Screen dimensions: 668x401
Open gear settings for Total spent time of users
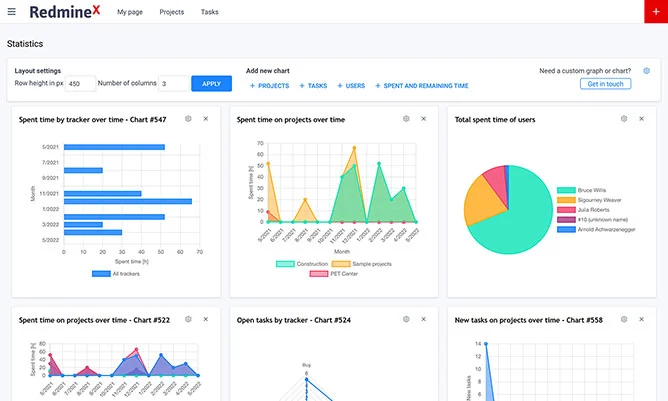pyautogui.click(x=624, y=119)
